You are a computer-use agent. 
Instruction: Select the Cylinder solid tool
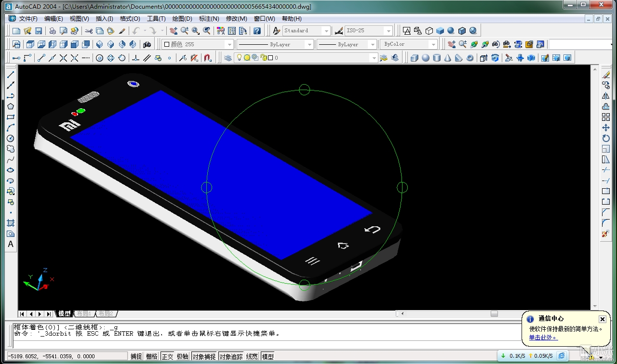tap(437, 58)
